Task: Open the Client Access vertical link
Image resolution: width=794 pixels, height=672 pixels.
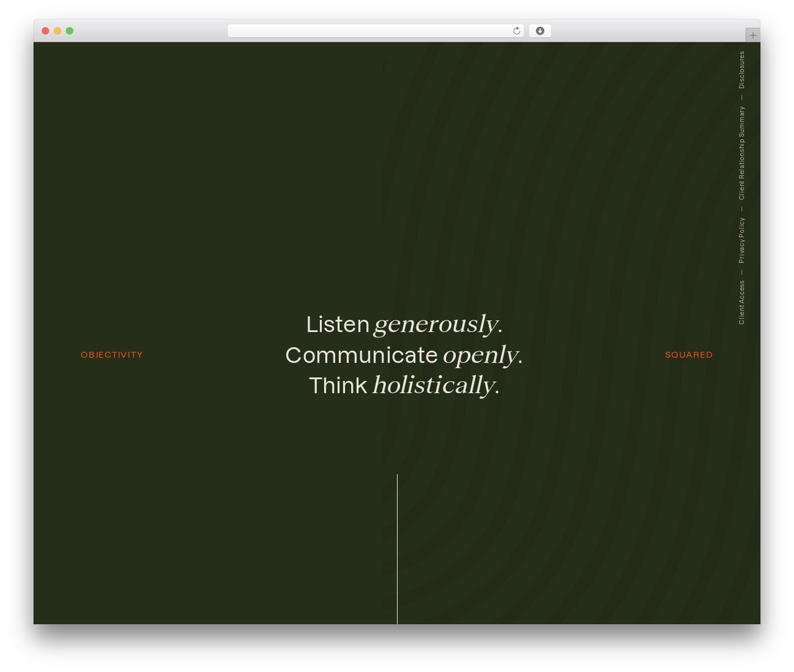Action: [741, 303]
